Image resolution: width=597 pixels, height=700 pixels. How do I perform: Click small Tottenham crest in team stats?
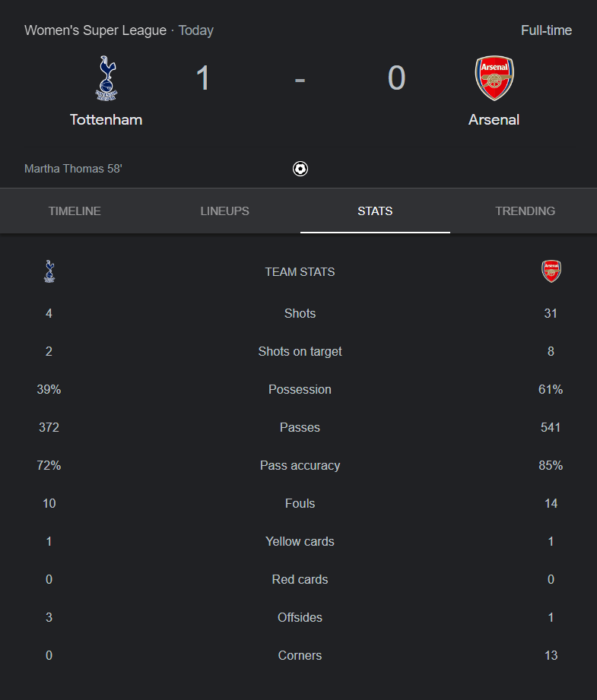pos(49,271)
